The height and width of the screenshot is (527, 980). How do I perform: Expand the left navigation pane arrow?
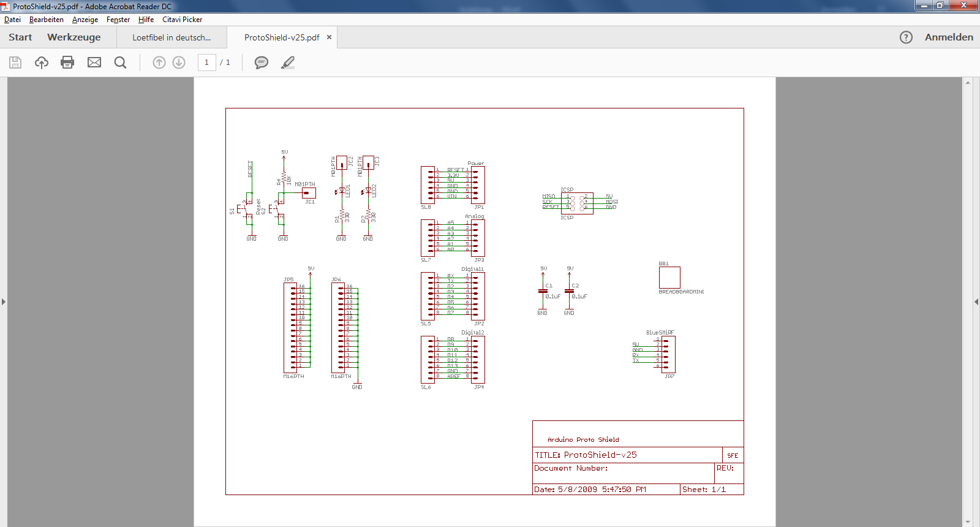[x=4, y=301]
